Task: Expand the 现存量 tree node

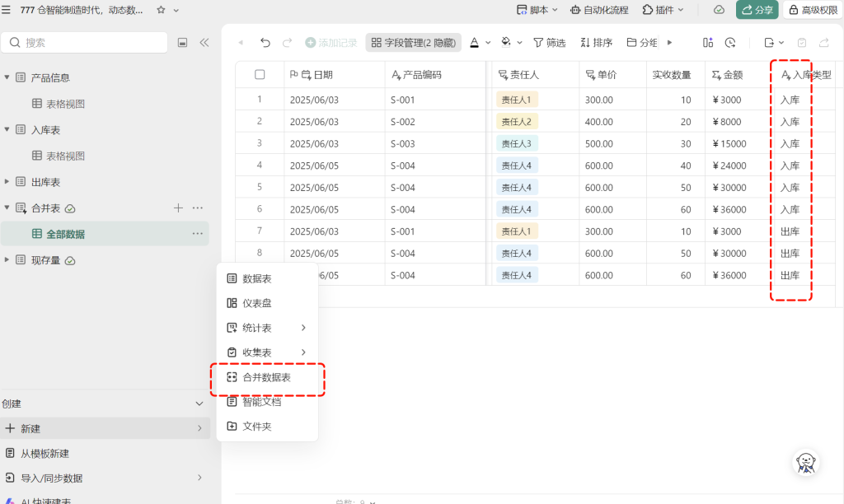Action: pos(7,259)
